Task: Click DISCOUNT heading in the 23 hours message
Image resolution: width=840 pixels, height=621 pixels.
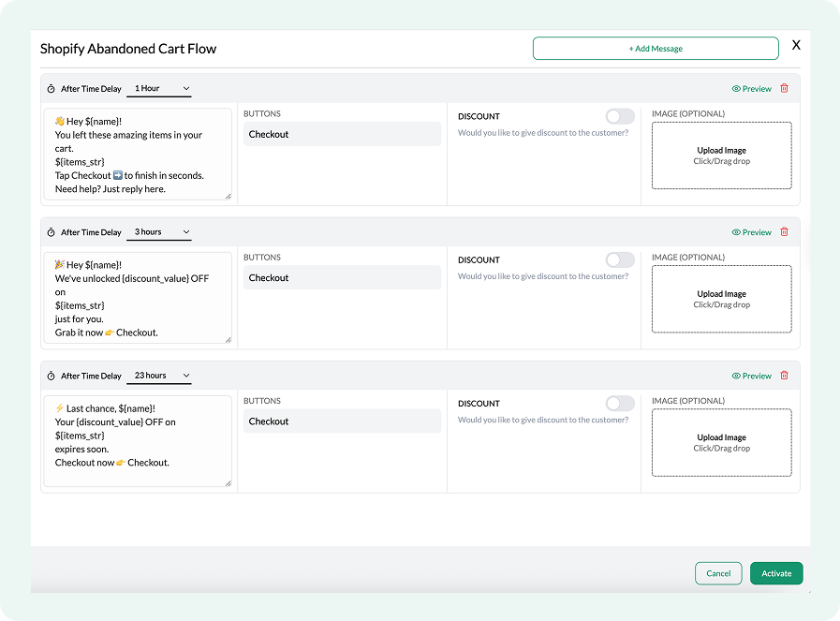Action: pos(479,404)
